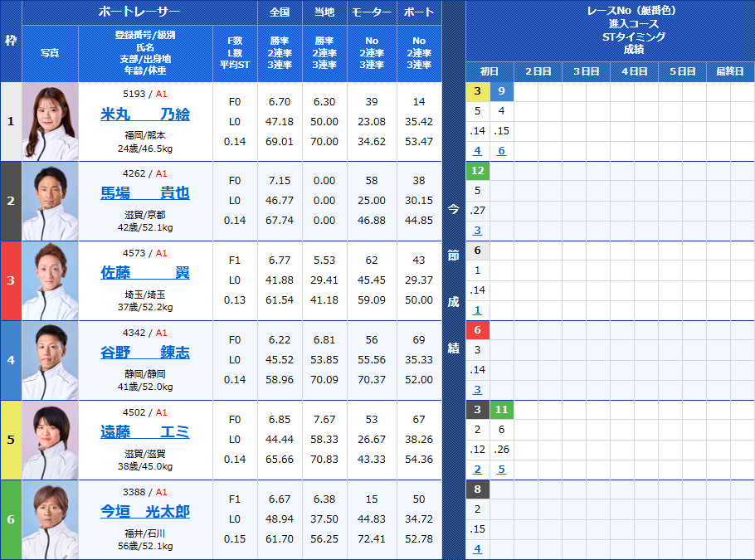The height and width of the screenshot is (560, 755).
Task: Click yellow race number 3 cell for 米丸
Action: (478, 91)
